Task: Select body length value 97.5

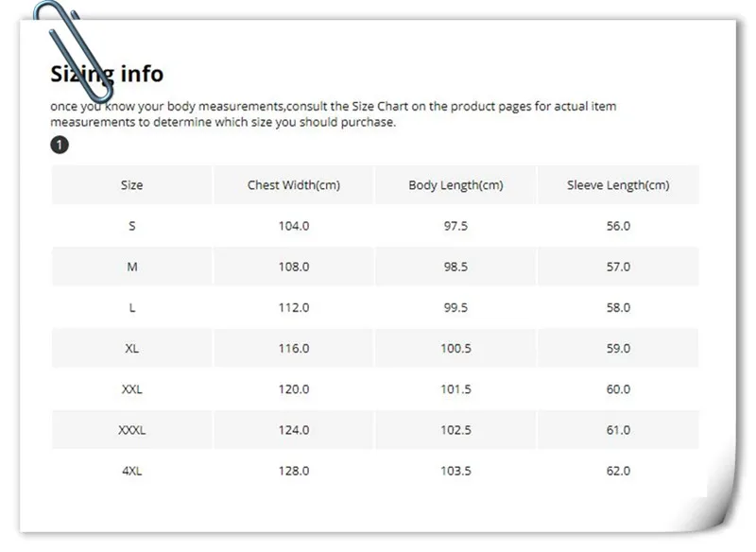Action: (455, 226)
